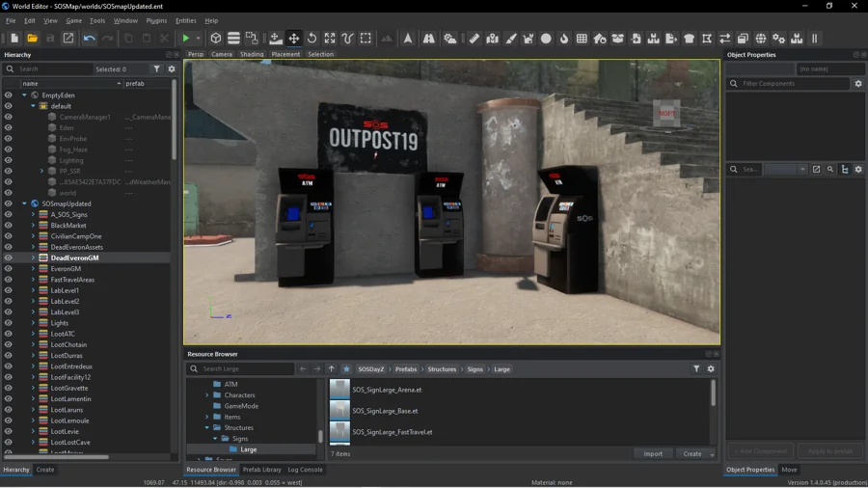Screen dimensions: 868x488
Task: Open the Play button dropdown arrow
Action: 198,39
